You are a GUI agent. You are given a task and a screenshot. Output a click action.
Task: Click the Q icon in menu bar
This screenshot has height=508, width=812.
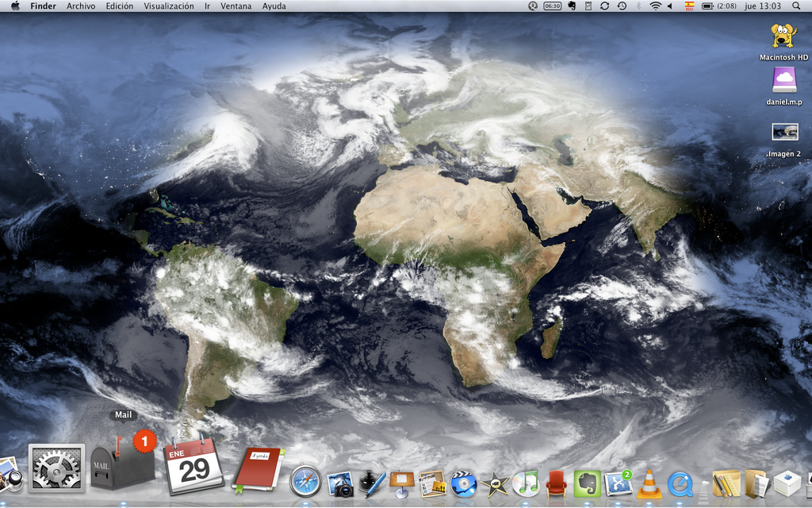tap(532, 6)
